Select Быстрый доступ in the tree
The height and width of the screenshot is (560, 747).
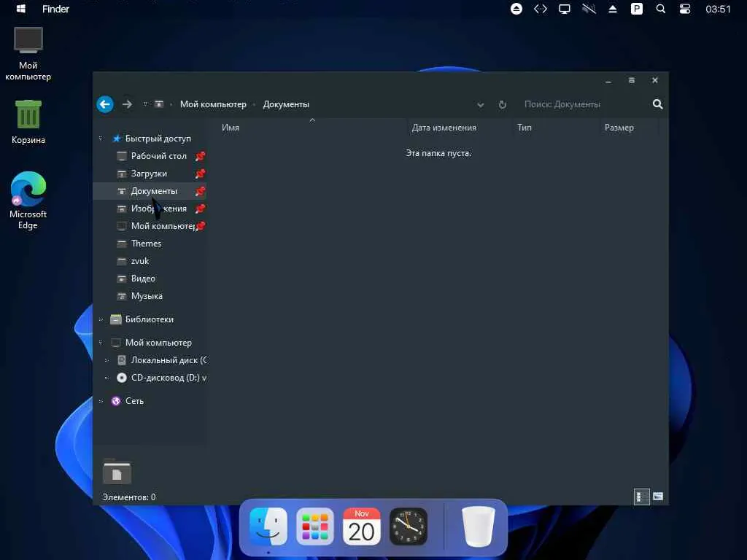coord(158,139)
